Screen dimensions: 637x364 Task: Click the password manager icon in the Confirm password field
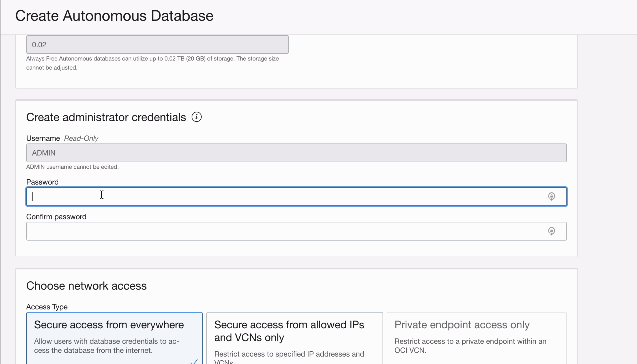point(551,231)
